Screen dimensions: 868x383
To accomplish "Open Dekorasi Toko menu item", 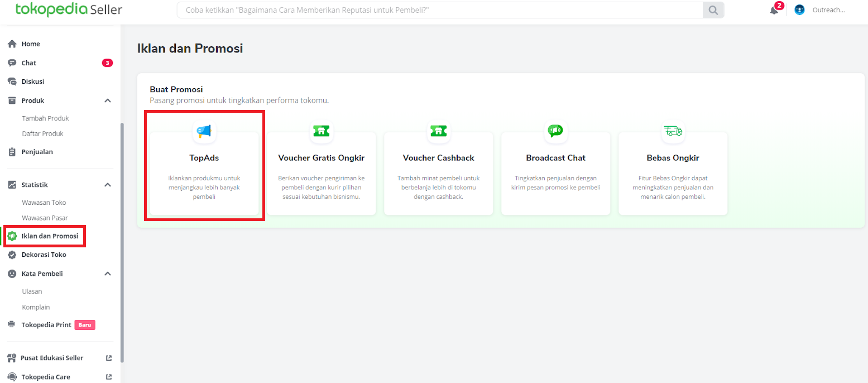I will (44, 255).
